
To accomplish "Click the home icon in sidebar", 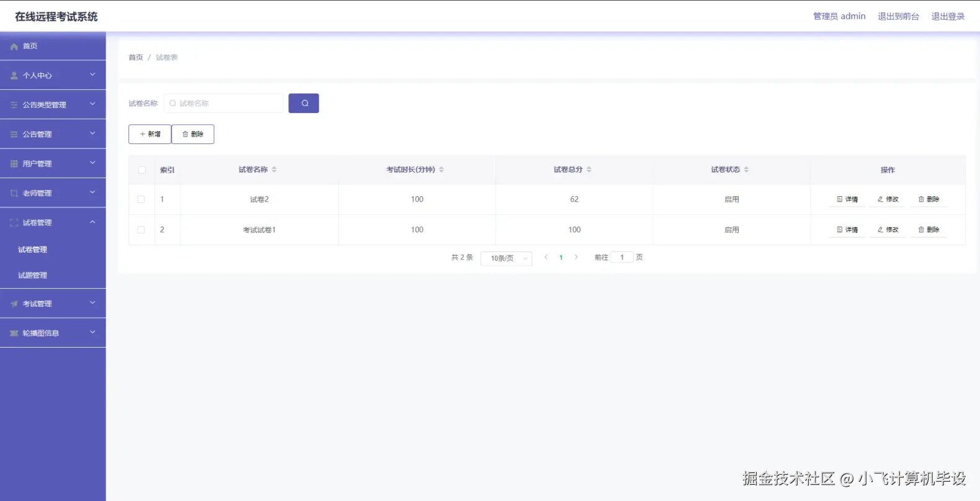I will pos(14,47).
